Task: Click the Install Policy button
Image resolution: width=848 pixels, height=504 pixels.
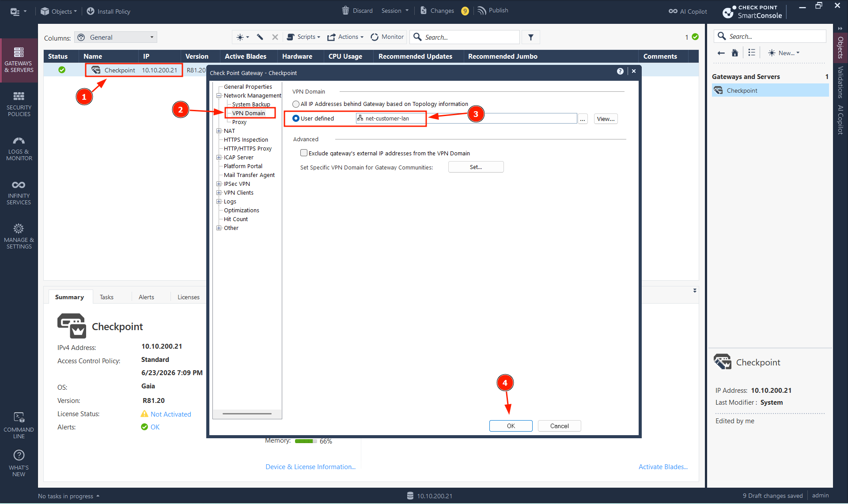Action: (109, 11)
